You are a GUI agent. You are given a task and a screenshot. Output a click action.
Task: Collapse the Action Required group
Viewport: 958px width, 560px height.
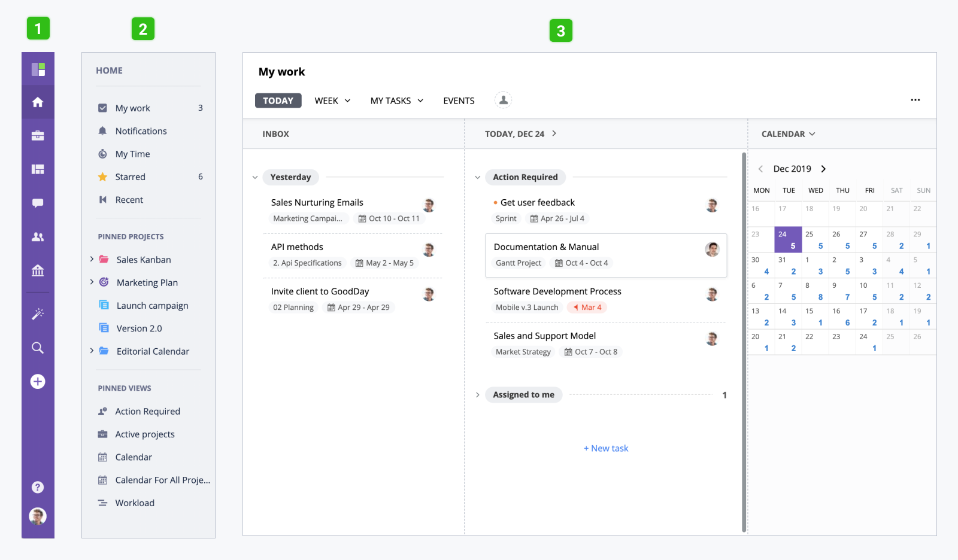tap(477, 177)
